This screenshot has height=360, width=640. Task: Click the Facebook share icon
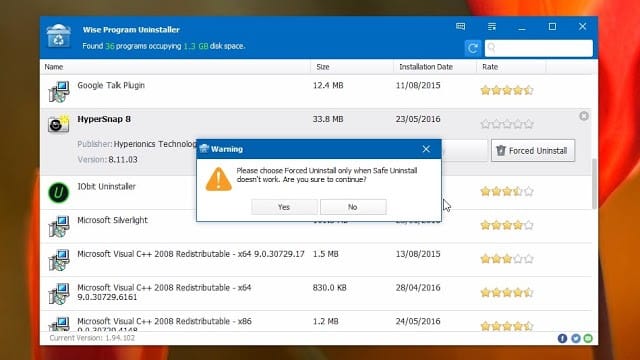562,338
